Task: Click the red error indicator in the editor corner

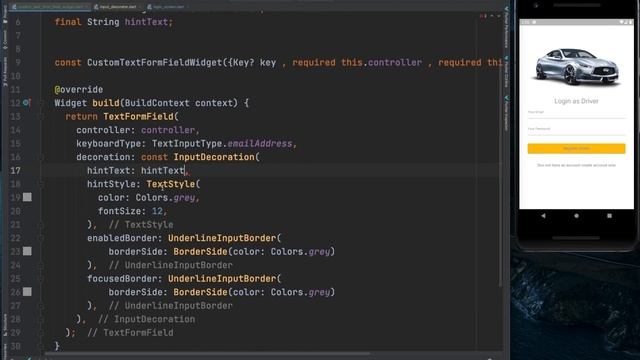Action: click(483, 16)
